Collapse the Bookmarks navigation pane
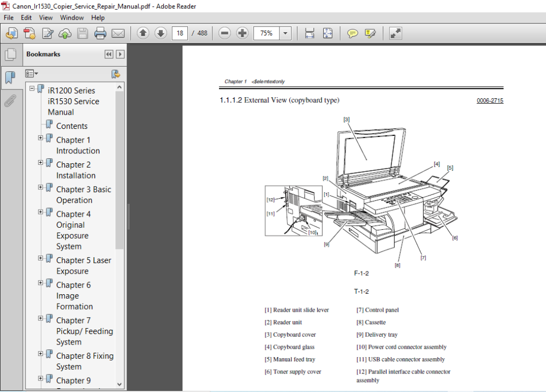546x392 pixels. click(x=109, y=54)
